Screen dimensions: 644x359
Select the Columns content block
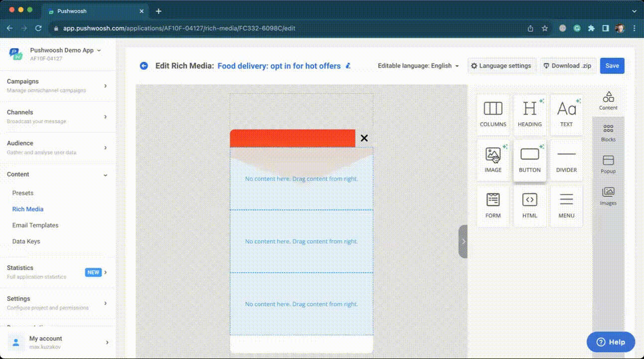(493, 115)
